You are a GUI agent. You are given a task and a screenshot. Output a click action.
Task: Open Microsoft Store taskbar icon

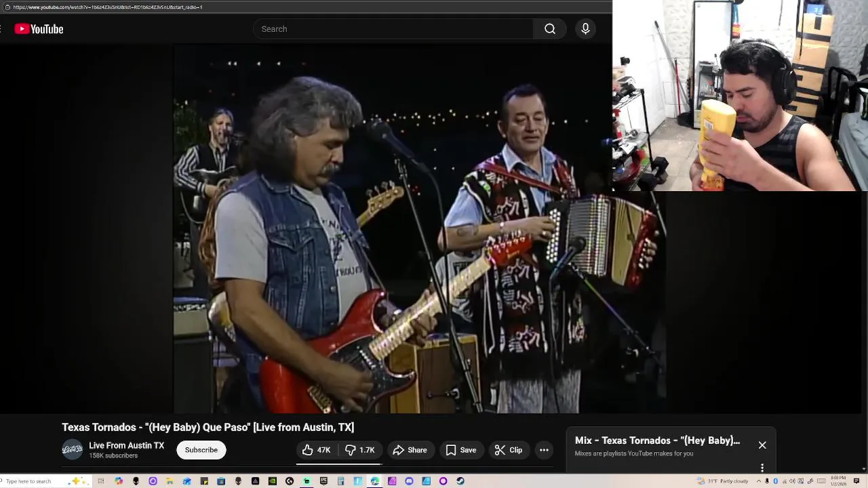point(221,481)
